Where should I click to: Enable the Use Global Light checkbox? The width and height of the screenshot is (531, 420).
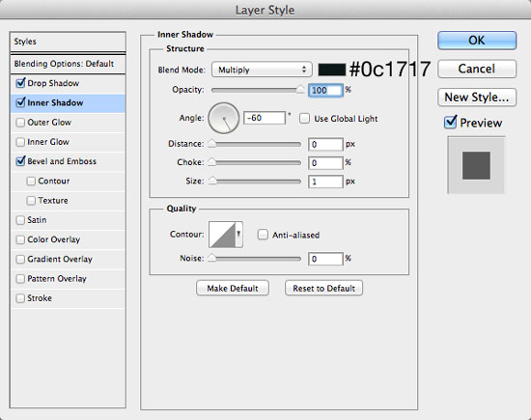pyautogui.click(x=304, y=118)
